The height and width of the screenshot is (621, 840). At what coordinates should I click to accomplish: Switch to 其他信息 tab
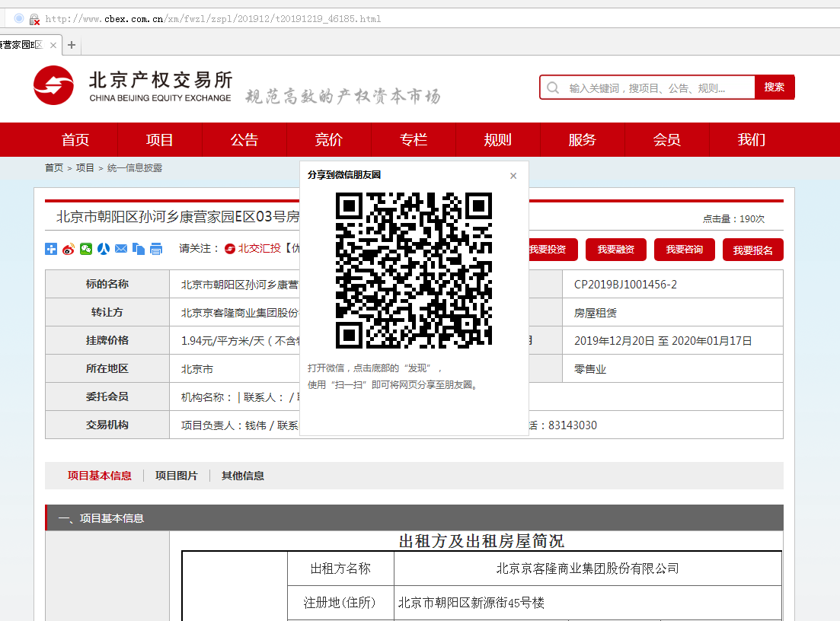pyautogui.click(x=243, y=476)
